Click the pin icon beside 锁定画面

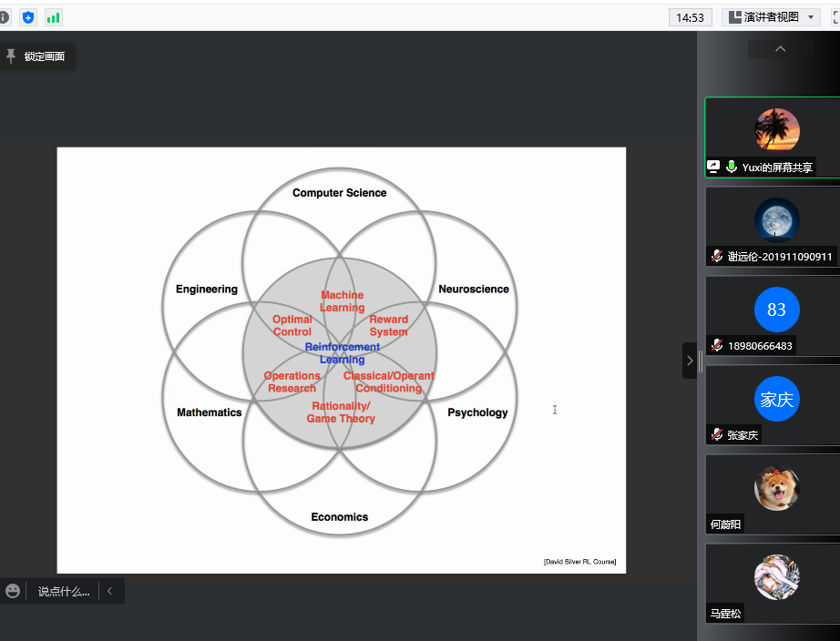11,56
